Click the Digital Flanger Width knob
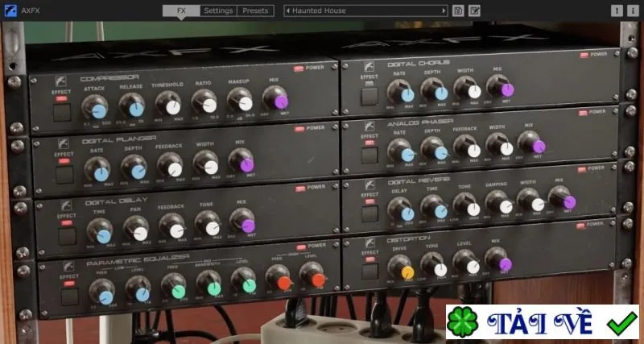 206,164
